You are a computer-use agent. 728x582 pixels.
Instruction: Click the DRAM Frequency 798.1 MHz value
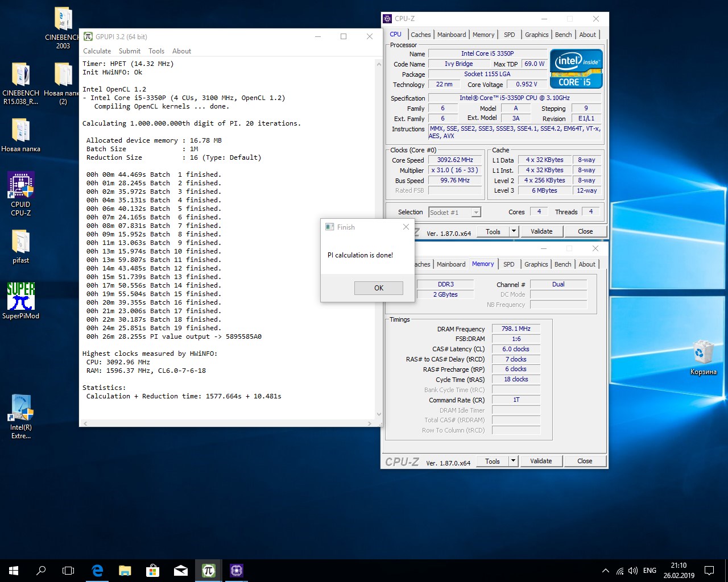click(x=516, y=329)
